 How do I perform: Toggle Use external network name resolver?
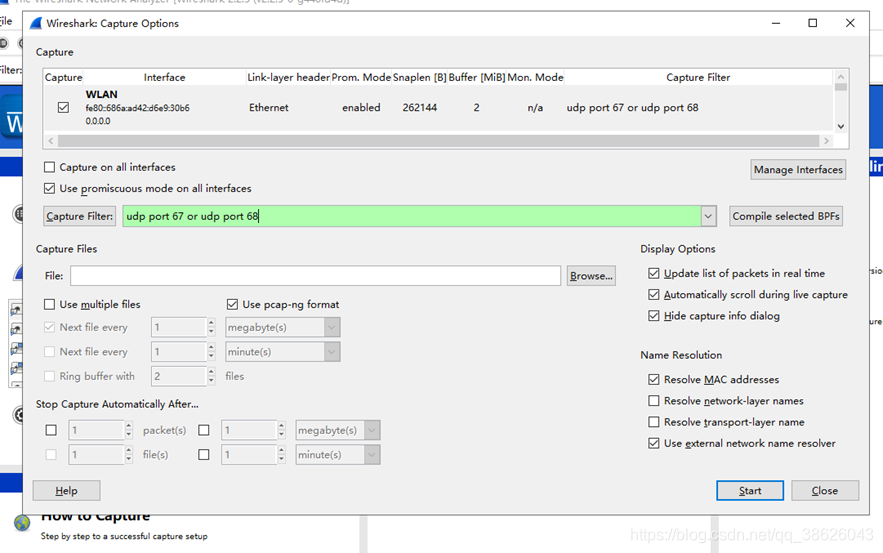[653, 443]
